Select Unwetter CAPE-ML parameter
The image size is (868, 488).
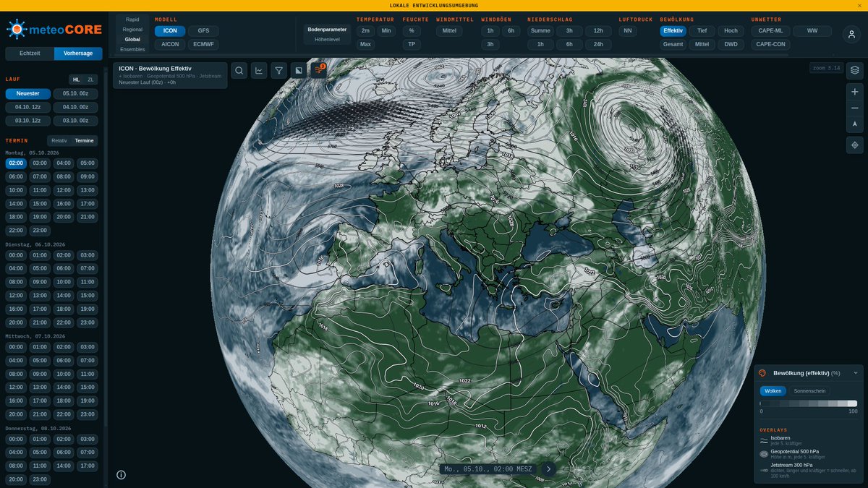771,31
